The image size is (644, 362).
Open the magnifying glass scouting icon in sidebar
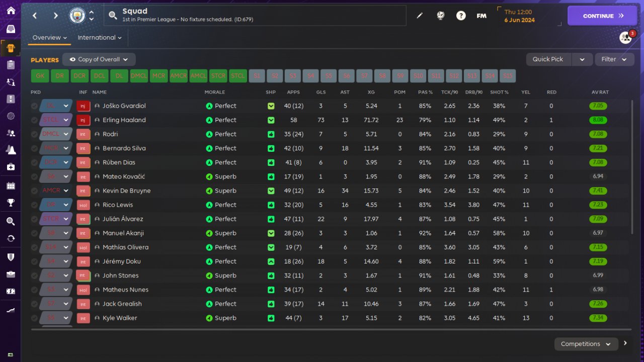coord(11,221)
